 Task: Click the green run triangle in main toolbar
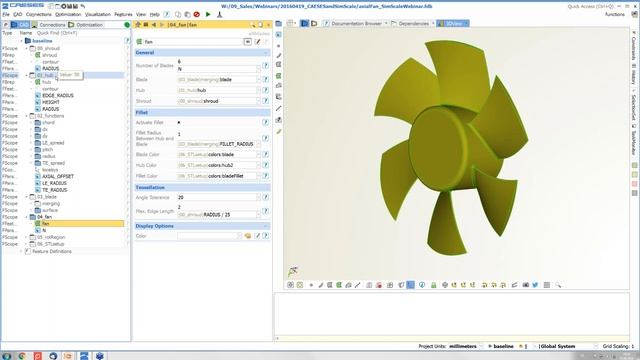tap(208, 14)
